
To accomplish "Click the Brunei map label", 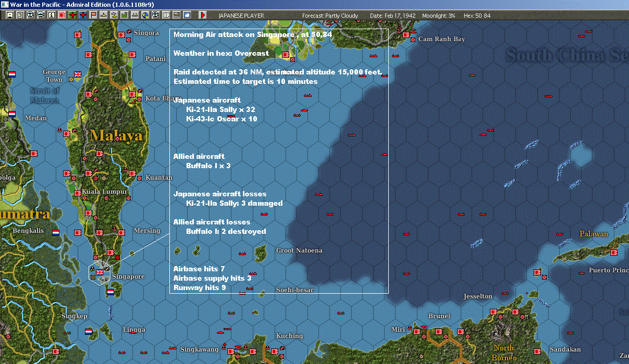I will click(439, 316).
